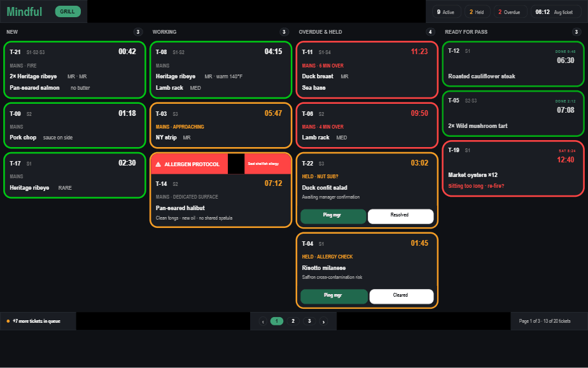Go to the next page with right chevron
588x368 pixels.
(x=324, y=322)
